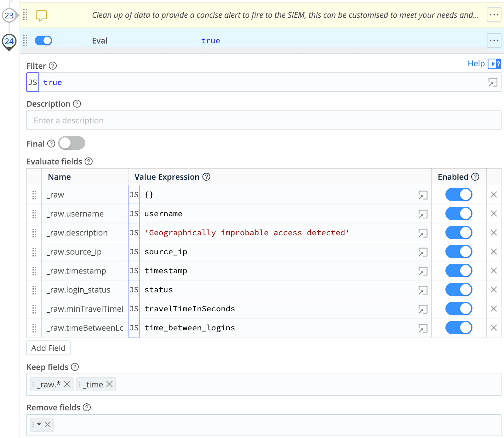Open the Filter help question mark icon

click(53, 66)
